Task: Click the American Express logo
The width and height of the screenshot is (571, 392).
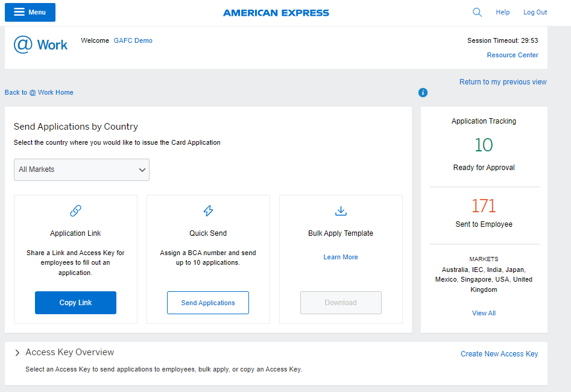Action: click(276, 13)
